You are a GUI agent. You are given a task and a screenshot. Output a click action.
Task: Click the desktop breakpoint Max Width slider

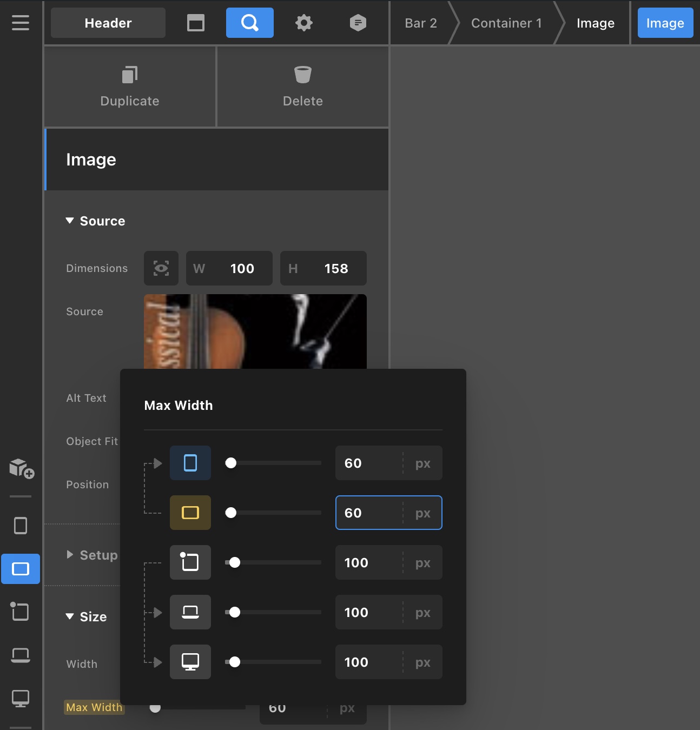point(273,662)
